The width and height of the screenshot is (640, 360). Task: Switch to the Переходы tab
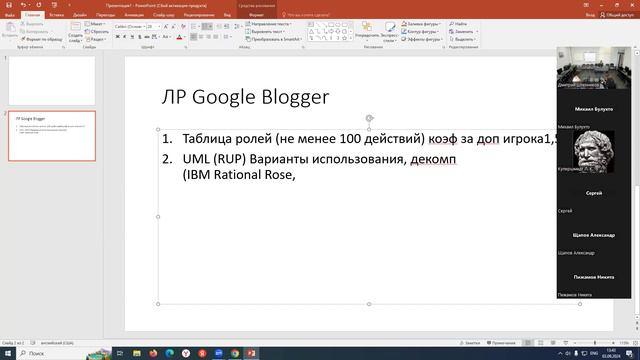click(106, 15)
